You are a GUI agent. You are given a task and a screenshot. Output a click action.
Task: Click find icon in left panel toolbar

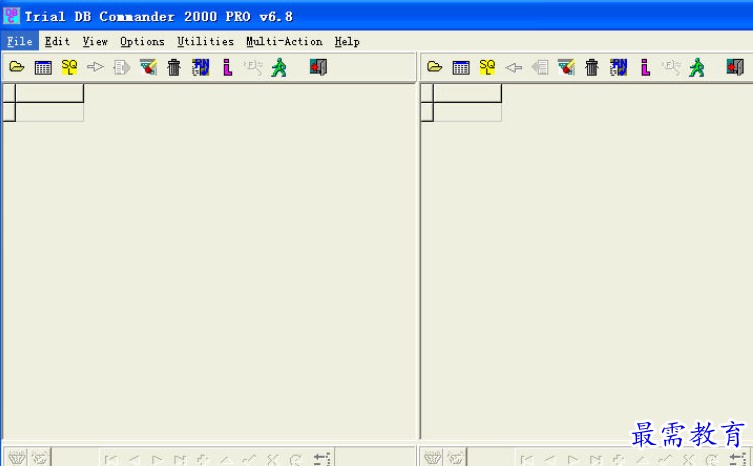pyautogui.click(x=253, y=67)
